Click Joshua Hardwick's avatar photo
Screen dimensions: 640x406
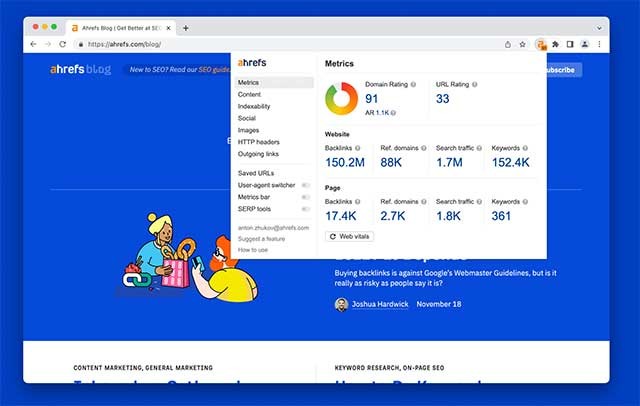(341, 304)
